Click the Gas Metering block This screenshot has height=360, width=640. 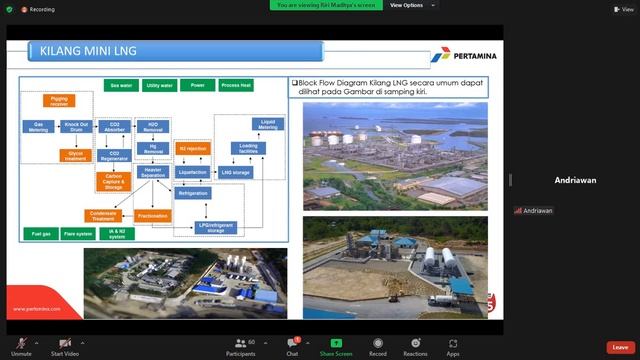coord(38,127)
